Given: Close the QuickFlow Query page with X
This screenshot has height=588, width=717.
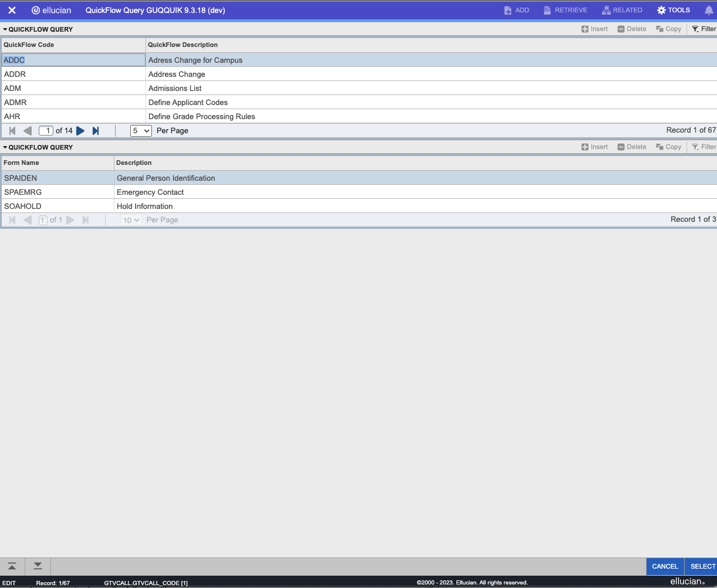Looking at the screenshot, I should click(12, 10).
